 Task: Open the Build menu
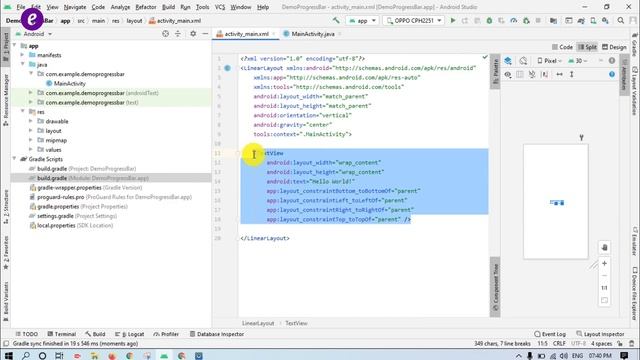click(x=168, y=7)
